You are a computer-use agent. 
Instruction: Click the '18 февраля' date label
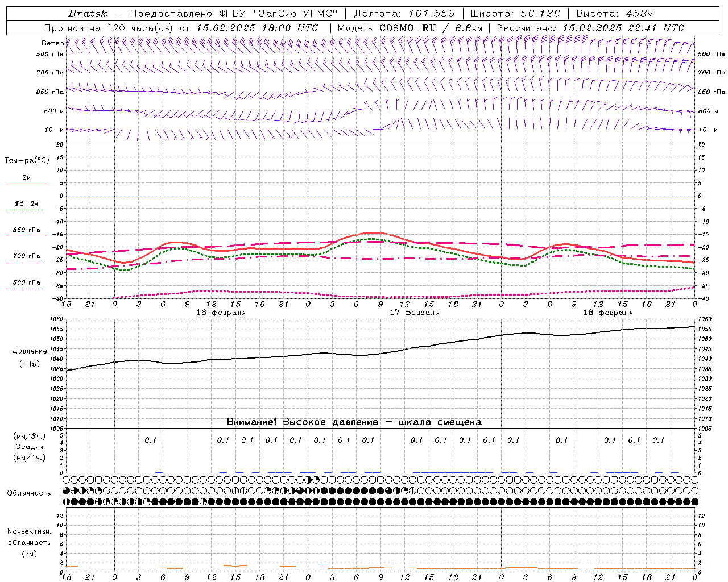click(608, 313)
